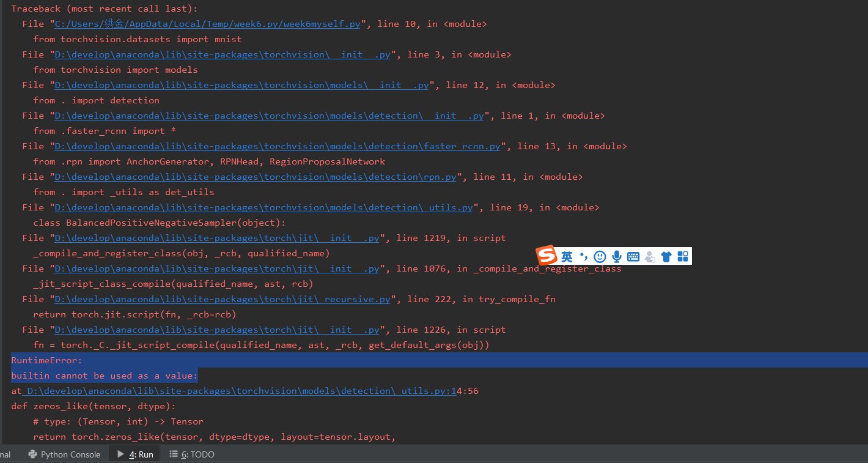Viewport: 868px width, 463px height.
Task: Click the Sogou input method S logo
Action: (546, 256)
